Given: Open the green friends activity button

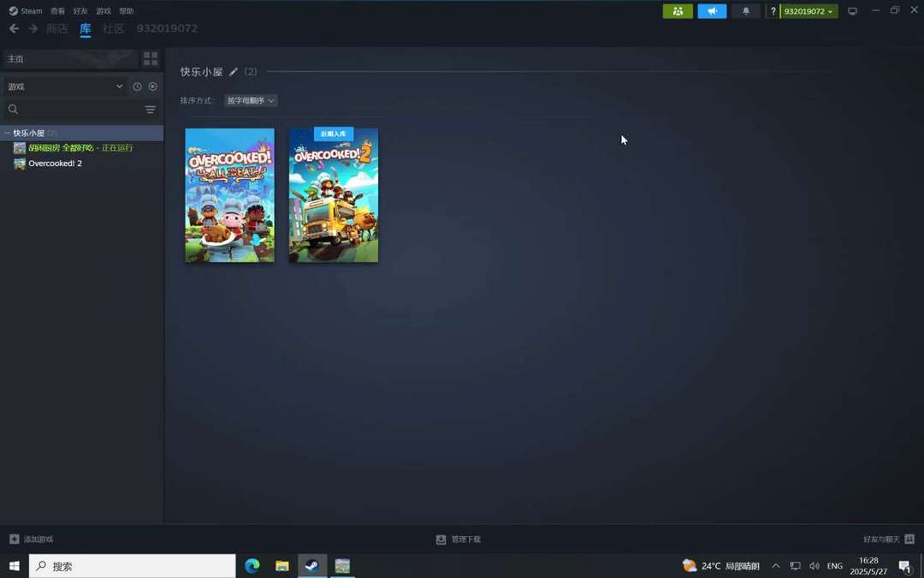Looking at the screenshot, I should [x=678, y=11].
